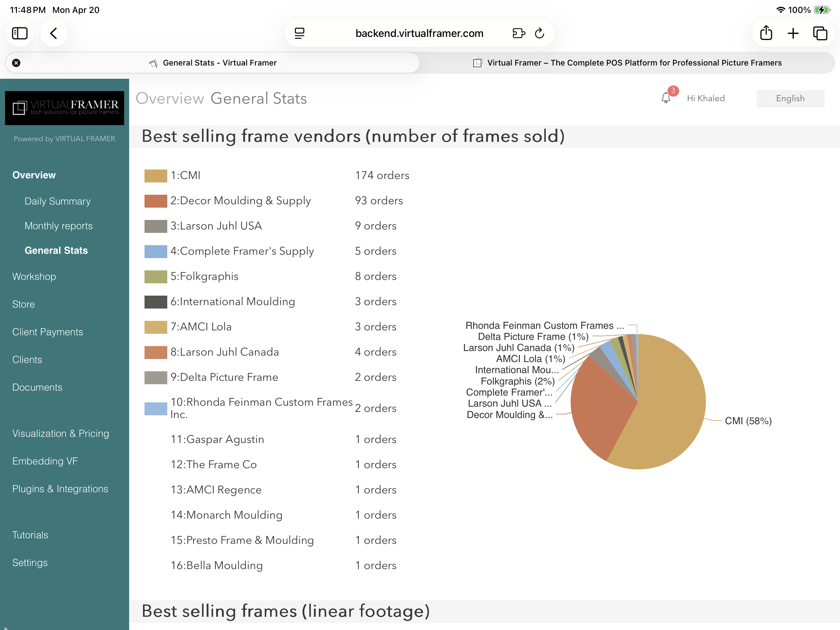Open Daily Summary in sidebar
Image resolution: width=840 pixels, height=630 pixels.
click(58, 201)
